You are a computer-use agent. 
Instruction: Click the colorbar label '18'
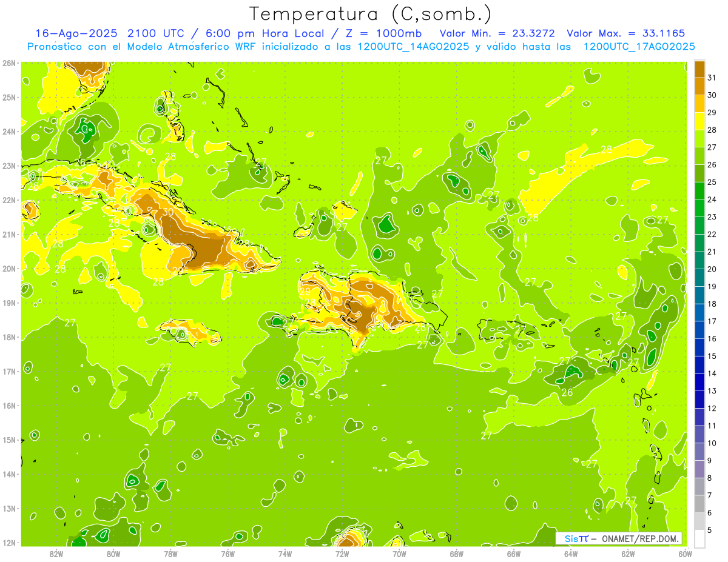pos(712,304)
